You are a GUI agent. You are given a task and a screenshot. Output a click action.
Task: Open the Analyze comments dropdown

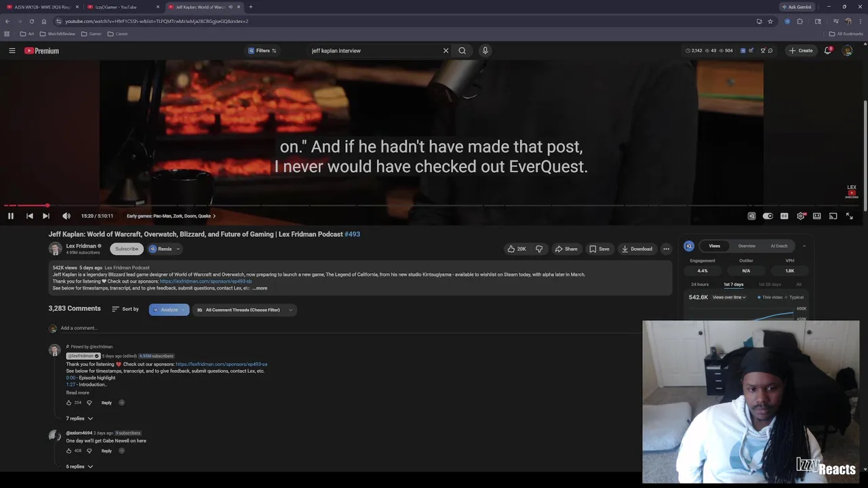click(x=169, y=310)
